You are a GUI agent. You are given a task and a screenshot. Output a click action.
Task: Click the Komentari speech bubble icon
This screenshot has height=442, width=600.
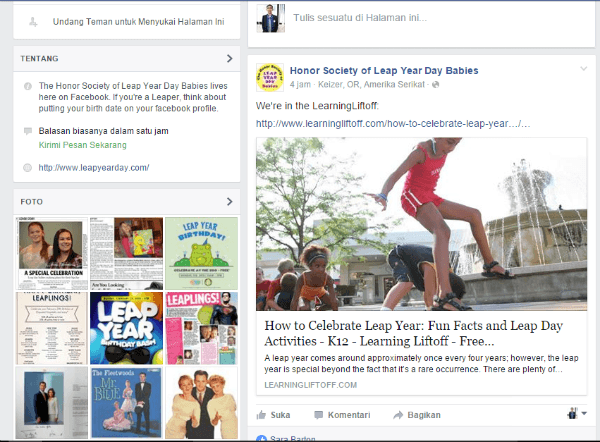pos(318,415)
